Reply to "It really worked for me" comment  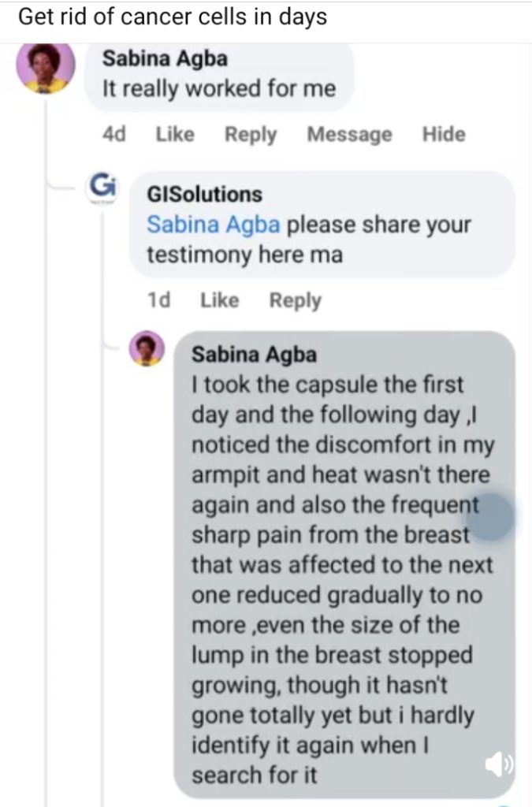click(251, 135)
